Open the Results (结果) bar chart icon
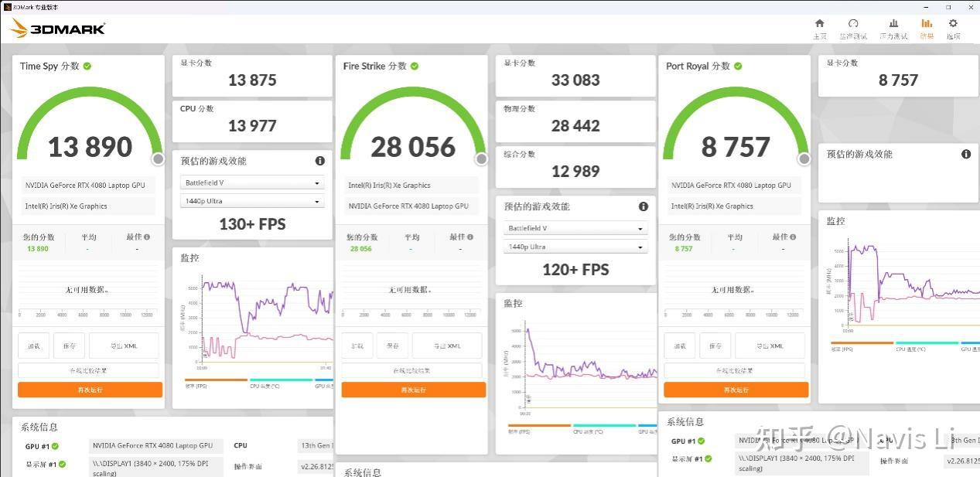Screen dimensions: 980x477 coord(927,23)
